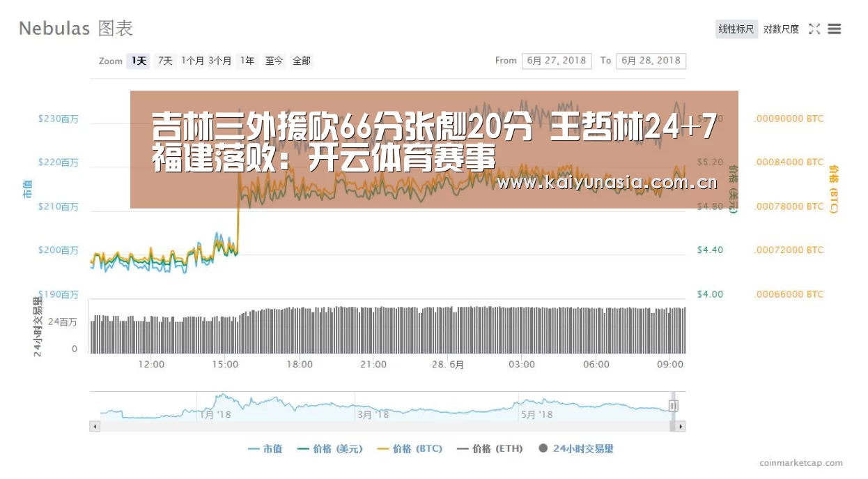Toggle the 24小时交易量 series legend
This screenshot has width=868, height=479.
(x=576, y=449)
